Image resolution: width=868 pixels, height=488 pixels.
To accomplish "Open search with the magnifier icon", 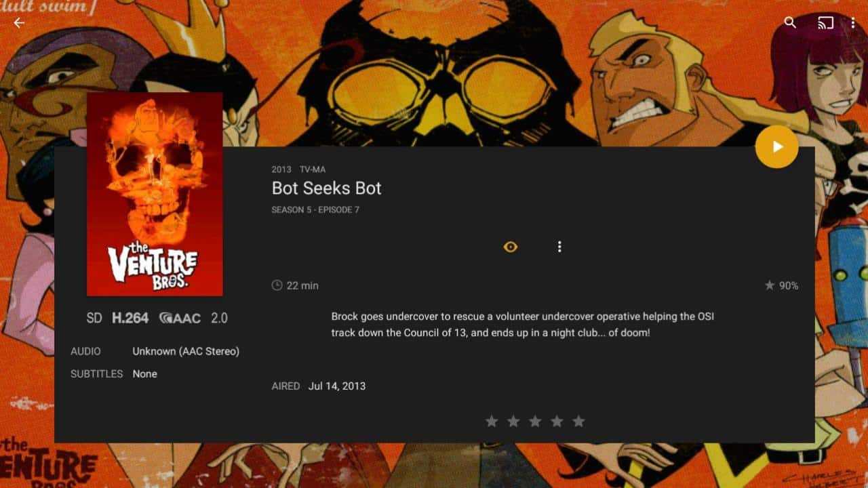I will tap(790, 22).
